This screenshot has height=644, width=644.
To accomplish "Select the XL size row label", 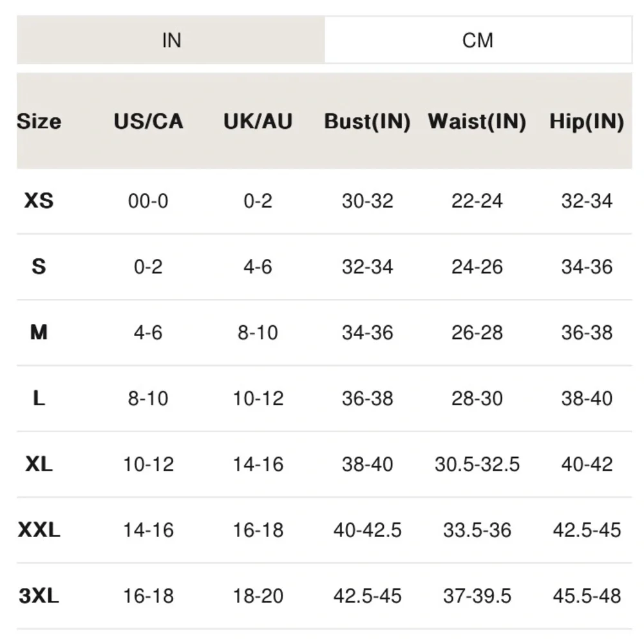I will (39, 464).
